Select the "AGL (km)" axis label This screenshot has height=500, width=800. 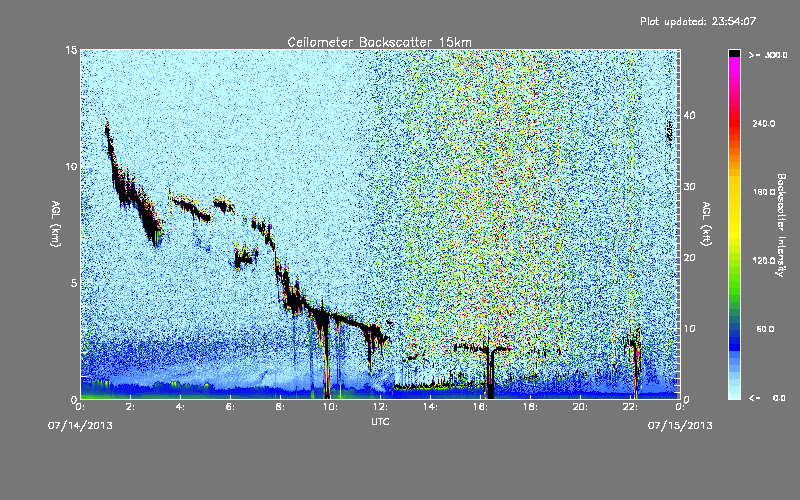[56, 223]
